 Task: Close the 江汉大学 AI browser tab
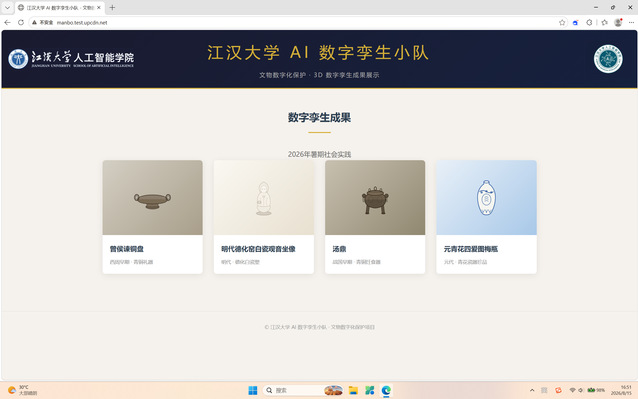click(x=98, y=7)
